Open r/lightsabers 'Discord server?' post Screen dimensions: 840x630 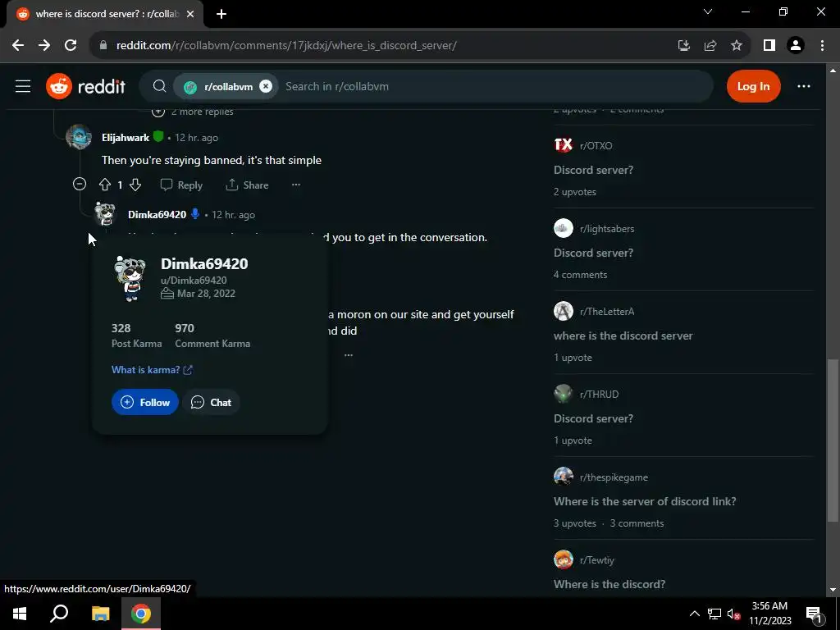593,253
